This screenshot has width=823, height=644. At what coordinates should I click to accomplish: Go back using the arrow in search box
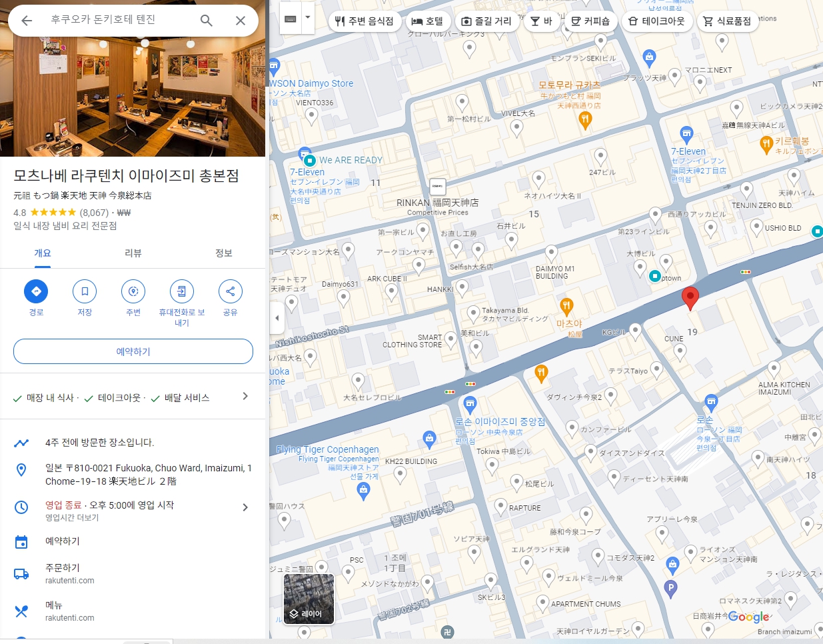[x=27, y=21]
